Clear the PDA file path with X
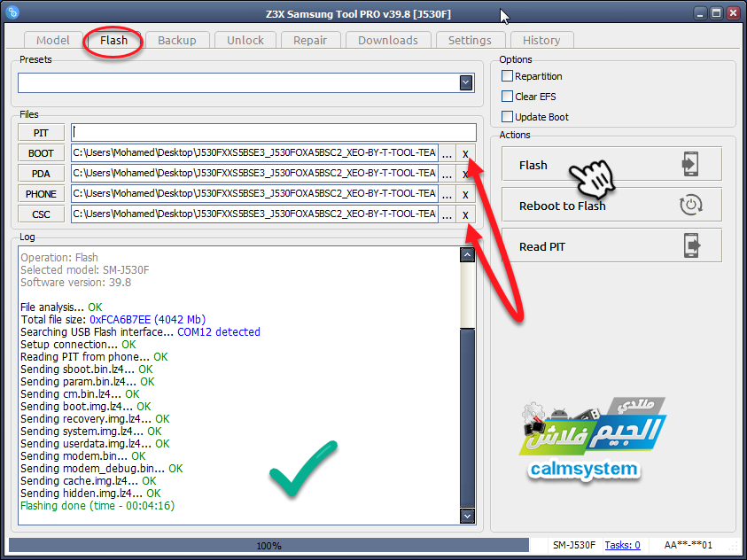 465,174
